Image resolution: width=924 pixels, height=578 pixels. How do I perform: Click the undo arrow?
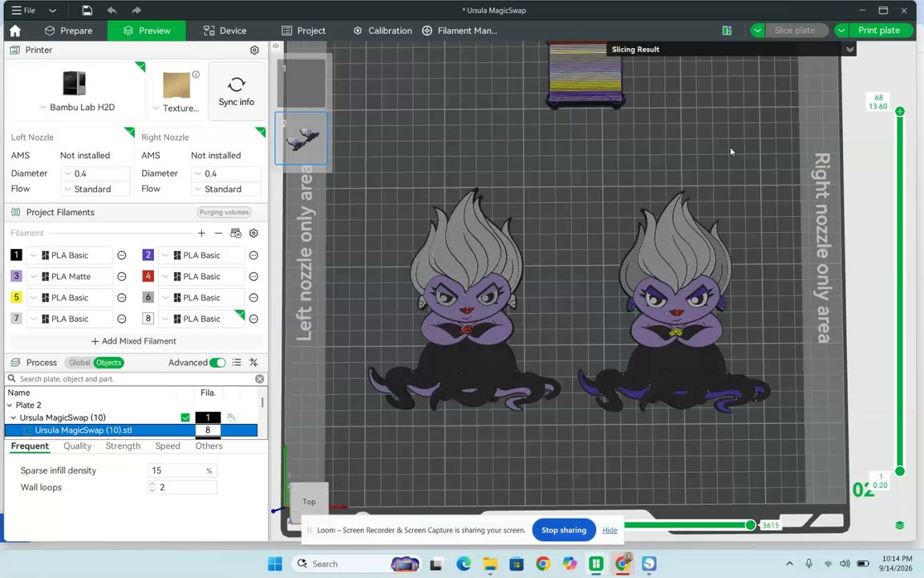(111, 10)
